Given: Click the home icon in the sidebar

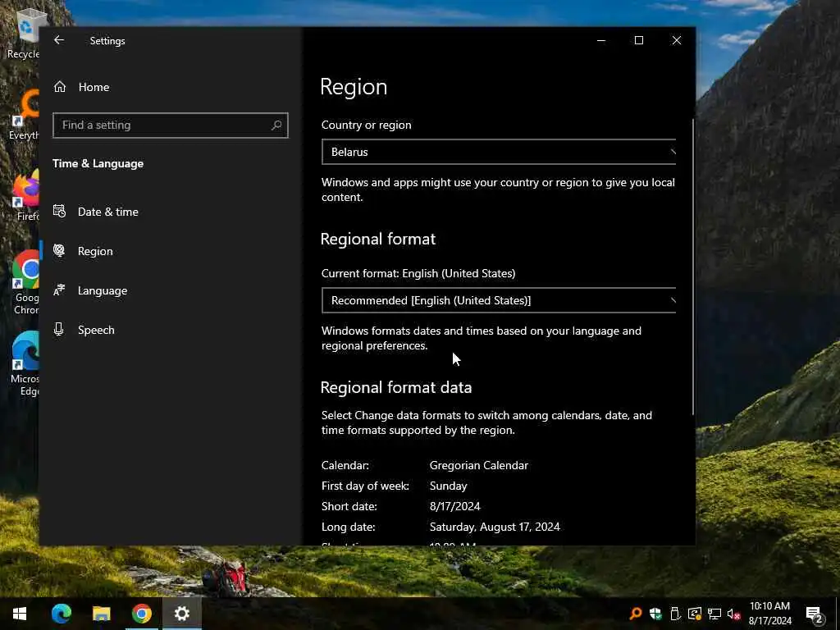Looking at the screenshot, I should click(60, 87).
